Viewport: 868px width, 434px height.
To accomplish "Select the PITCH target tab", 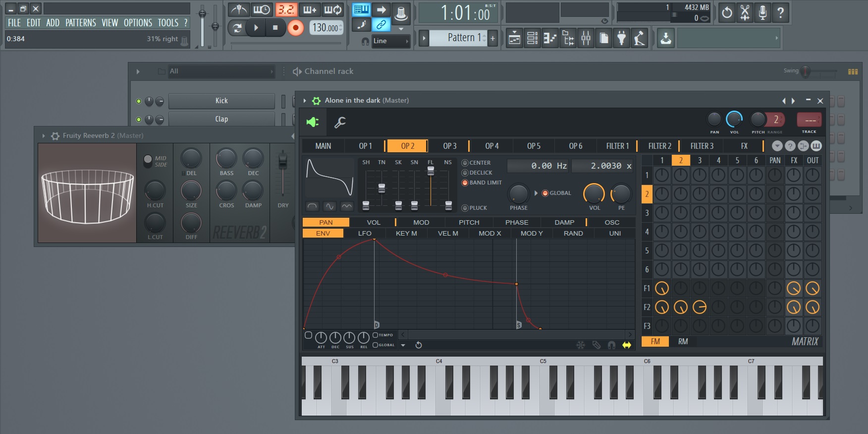I will tap(469, 222).
